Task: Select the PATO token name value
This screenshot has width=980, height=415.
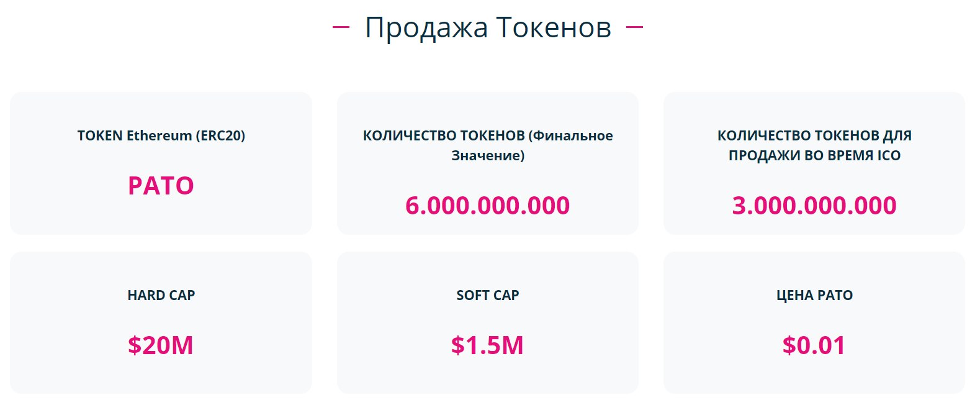Action: coord(161,186)
